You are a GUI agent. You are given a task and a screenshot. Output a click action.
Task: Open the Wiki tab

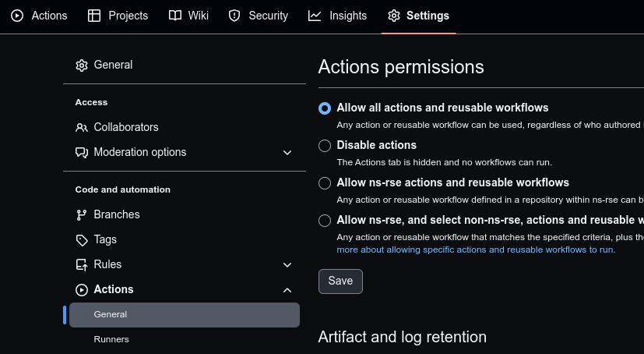point(189,16)
